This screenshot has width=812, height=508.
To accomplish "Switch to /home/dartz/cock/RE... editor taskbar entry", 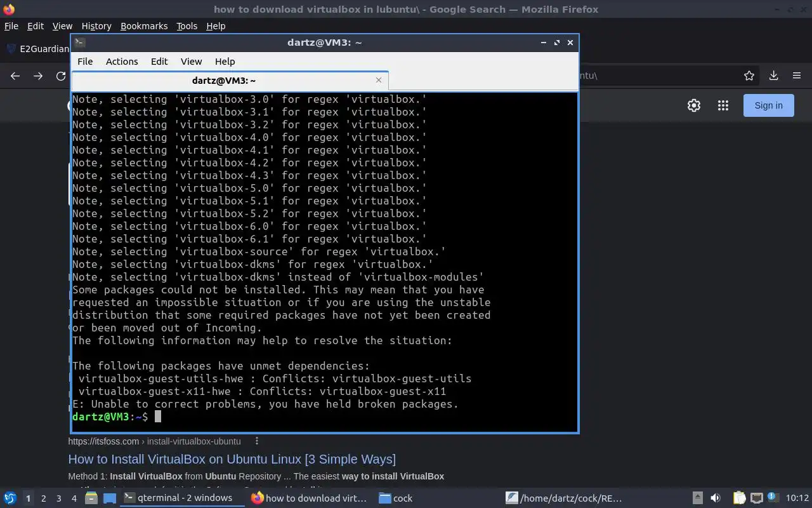I will (x=565, y=498).
